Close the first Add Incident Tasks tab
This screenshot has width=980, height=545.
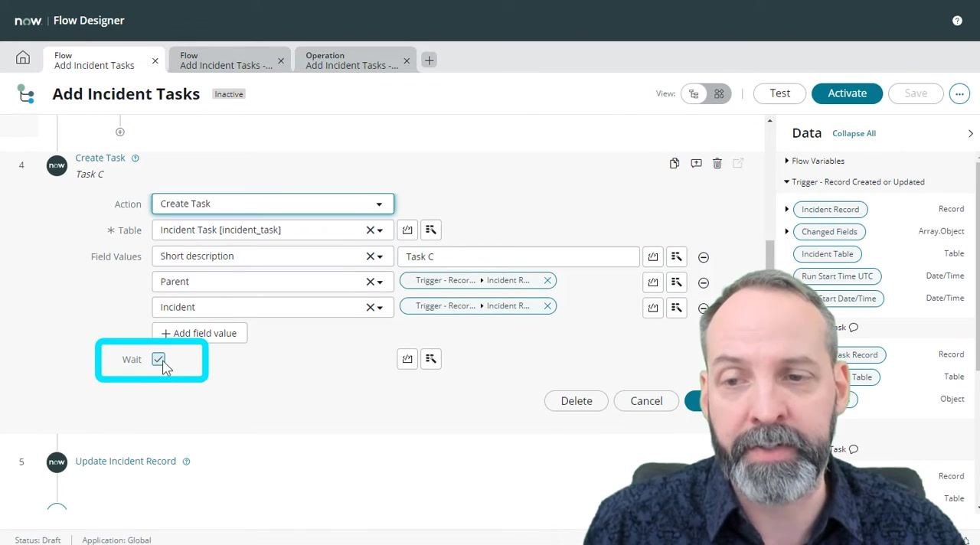point(155,60)
